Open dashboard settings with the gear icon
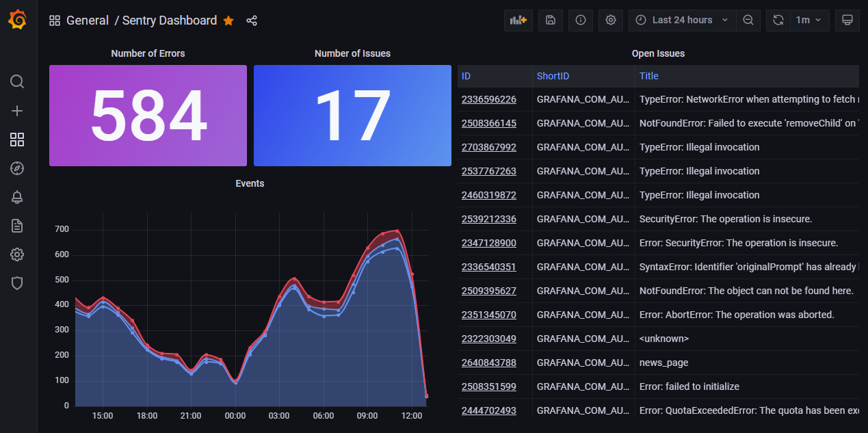The height and width of the screenshot is (433, 868). click(x=610, y=20)
